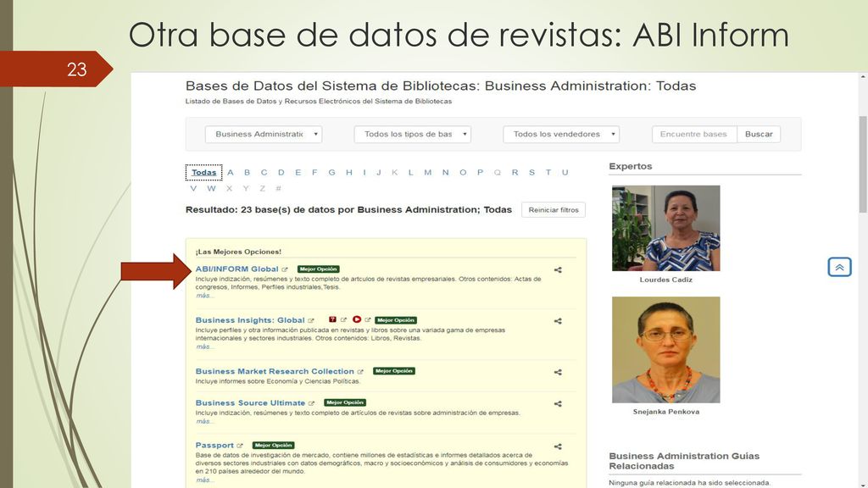The width and height of the screenshot is (868, 488).
Task: Click the scrollbar up arrow
Action: (x=863, y=77)
